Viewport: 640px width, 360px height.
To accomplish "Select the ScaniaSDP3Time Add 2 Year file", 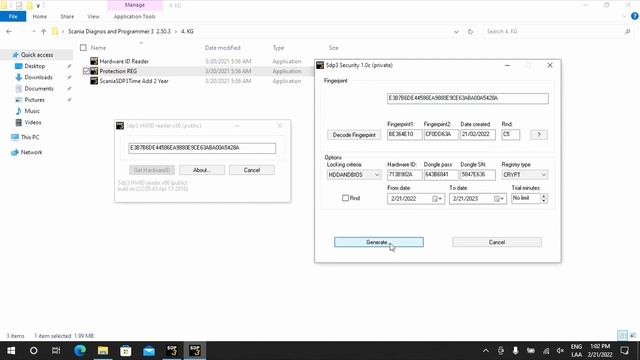I will pyautogui.click(x=134, y=81).
